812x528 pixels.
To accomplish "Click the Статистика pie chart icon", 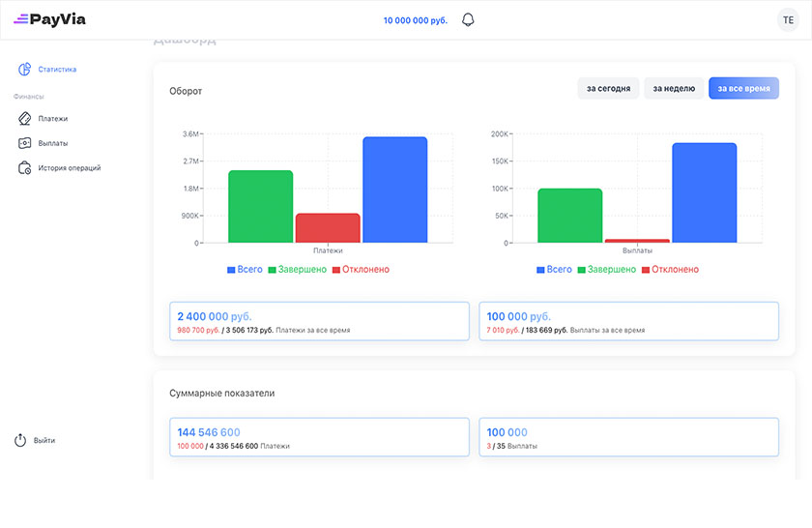I will pyautogui.click(x=25, y=70).
